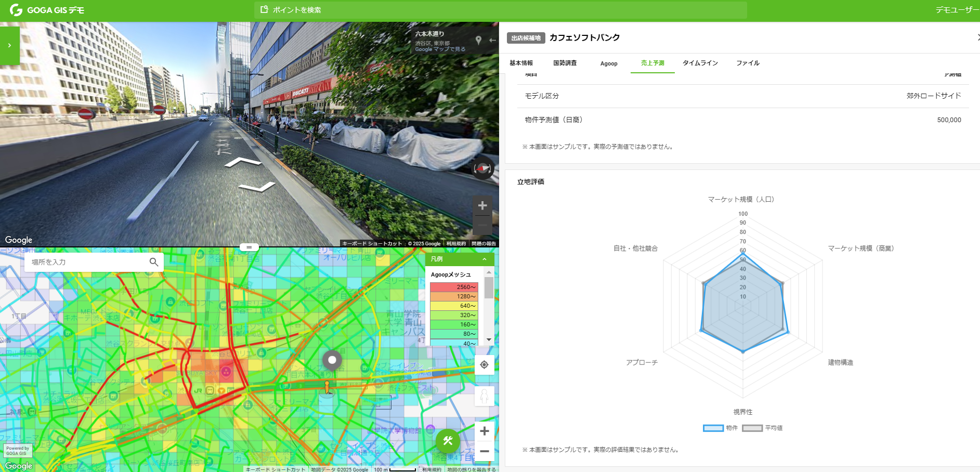
Task: Zoom in the Street View
Action: coord(482,206)
